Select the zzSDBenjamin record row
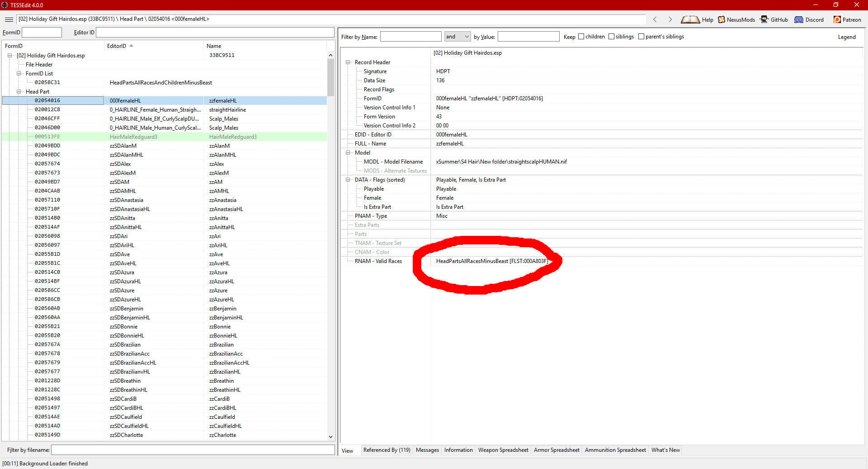868x469 pixels. (x=165, y=309)
